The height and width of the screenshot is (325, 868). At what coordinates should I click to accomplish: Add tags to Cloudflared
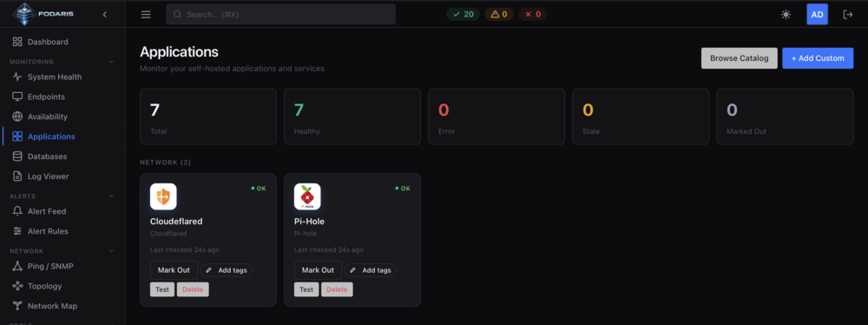coord(227,270)
